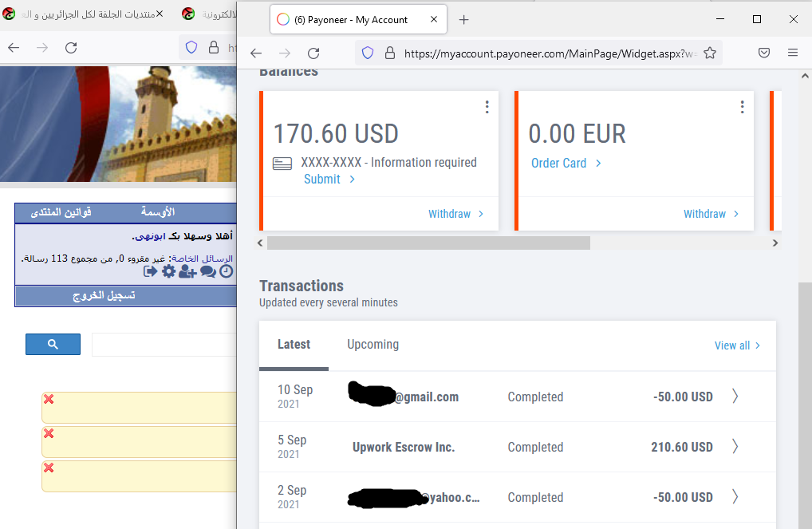Click the balances scrollbar right arrow
The width and height of the screenshot is (812, 529).
click(x=775, y=243)
